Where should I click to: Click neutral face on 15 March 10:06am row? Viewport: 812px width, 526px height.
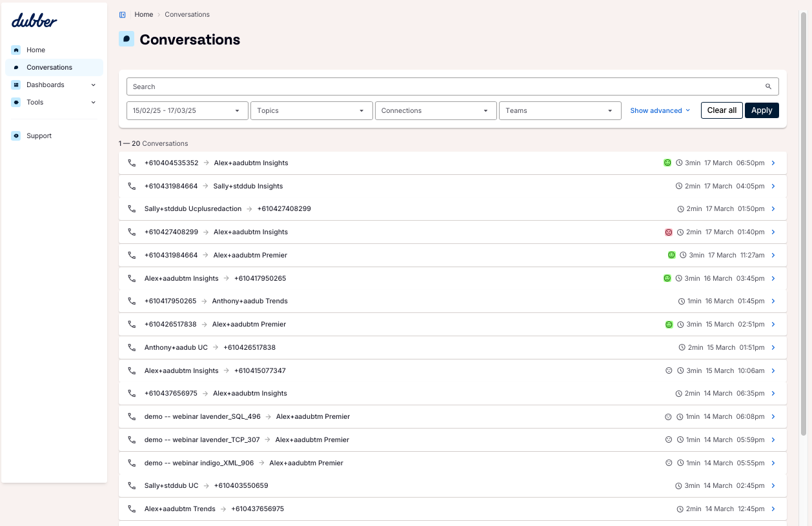click(x=669, y=370)
